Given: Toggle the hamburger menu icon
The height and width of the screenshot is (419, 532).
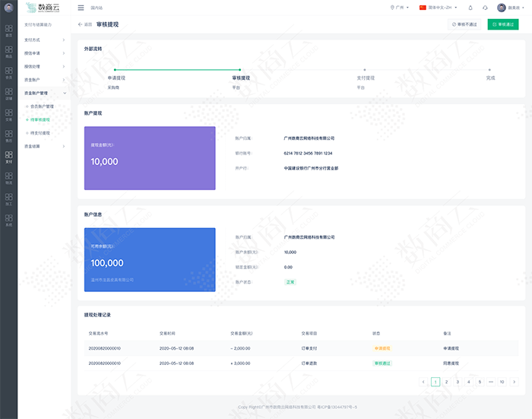Looking at the screenshot, I should pos(81,8).
